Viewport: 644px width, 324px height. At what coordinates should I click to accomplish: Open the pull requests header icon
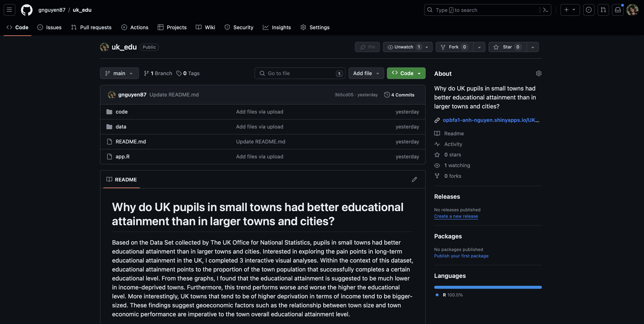click(x=603, y=10)
